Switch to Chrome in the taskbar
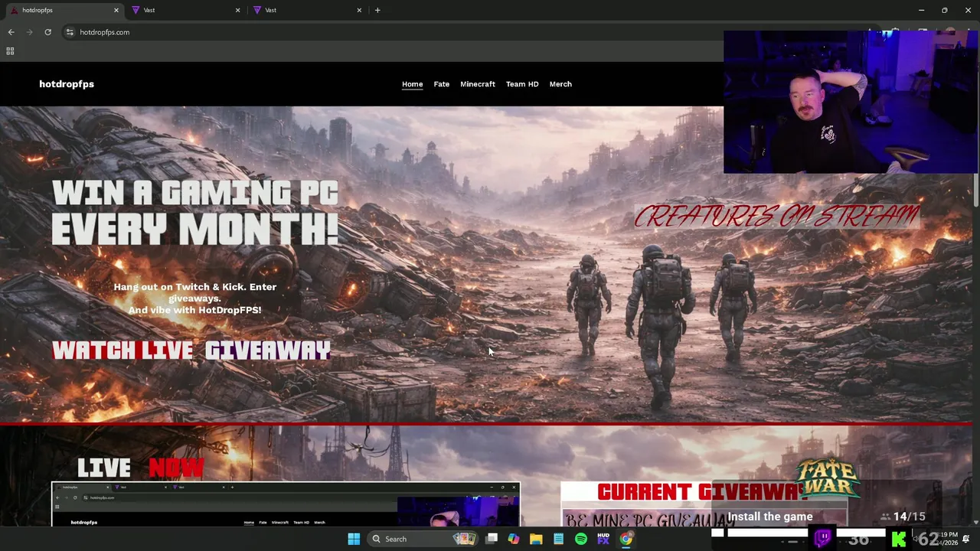The width and height of the screenshot is (980, 551). 626,539
